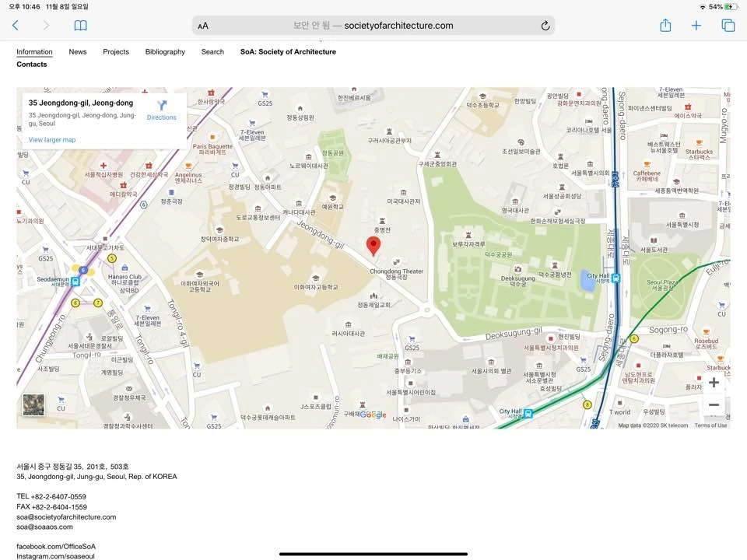Click the soa@societyofarchitecture.com email
747x560 pixels.
click(x=66, y=516)
